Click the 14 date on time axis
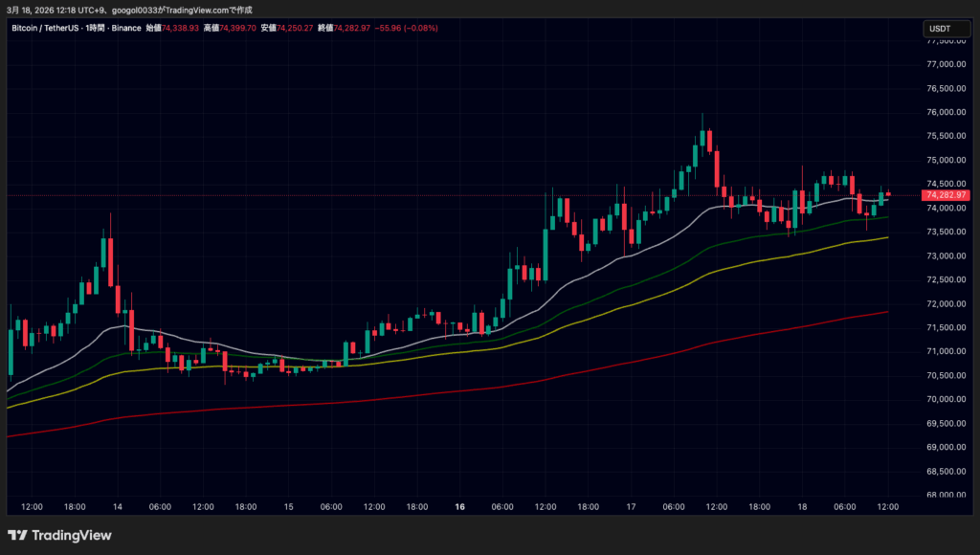This screenshot has width=980, height=555. coord(117,507)
